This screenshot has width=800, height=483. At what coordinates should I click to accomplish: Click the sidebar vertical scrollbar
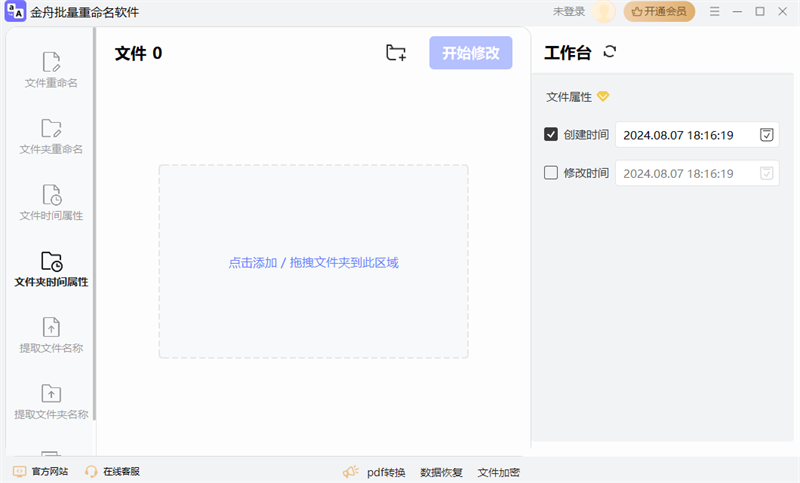click(x=94, y=223)
